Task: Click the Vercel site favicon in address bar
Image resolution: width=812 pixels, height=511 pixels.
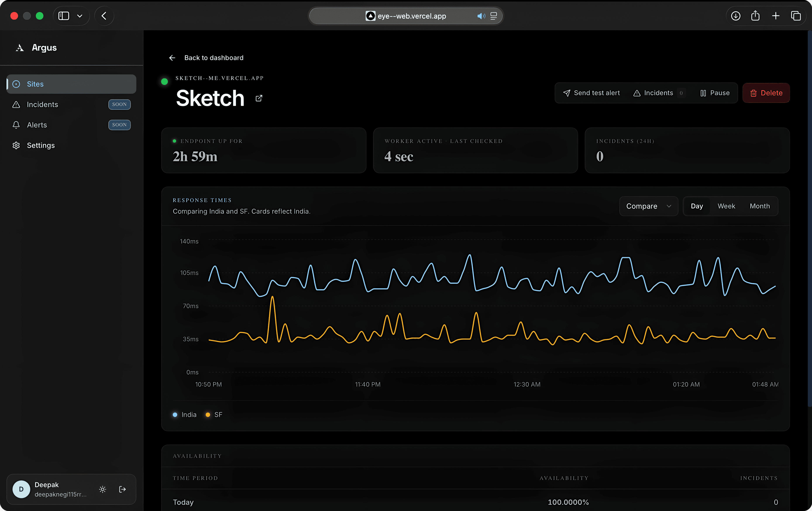Action: click(x=370, y=16)
